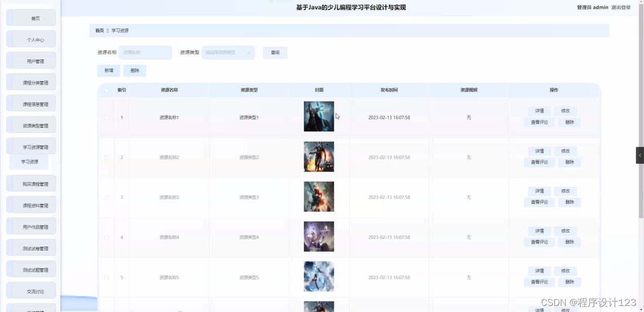Screen dimensions: 644x312
Task: Expand 测试试题管理 menu
Action: pyautogui.click(x=31, y=270)
